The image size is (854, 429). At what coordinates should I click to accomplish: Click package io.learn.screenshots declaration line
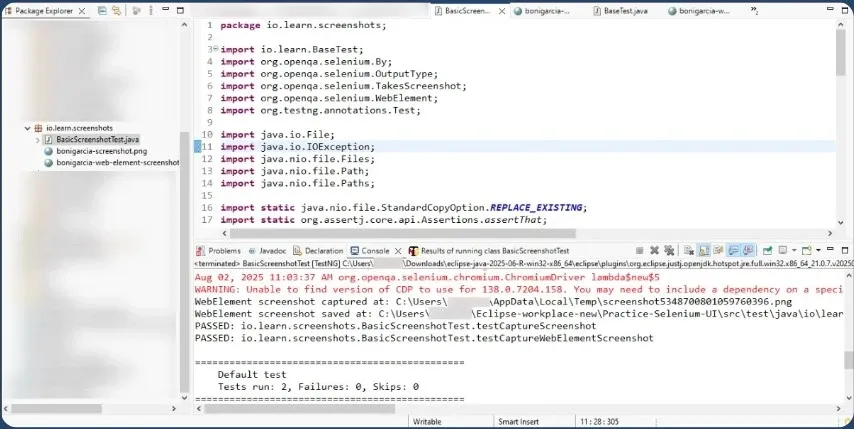(x=303, y=25)
